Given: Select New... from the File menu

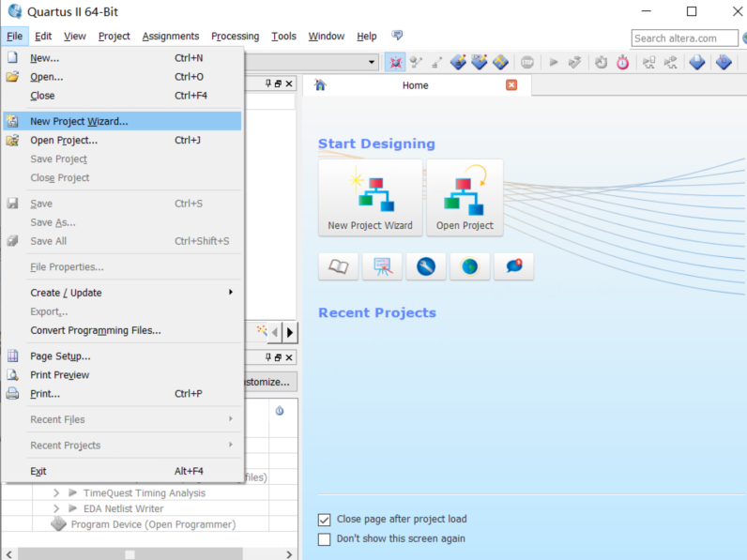Looking at the screenshot, I should click(122, 57).
